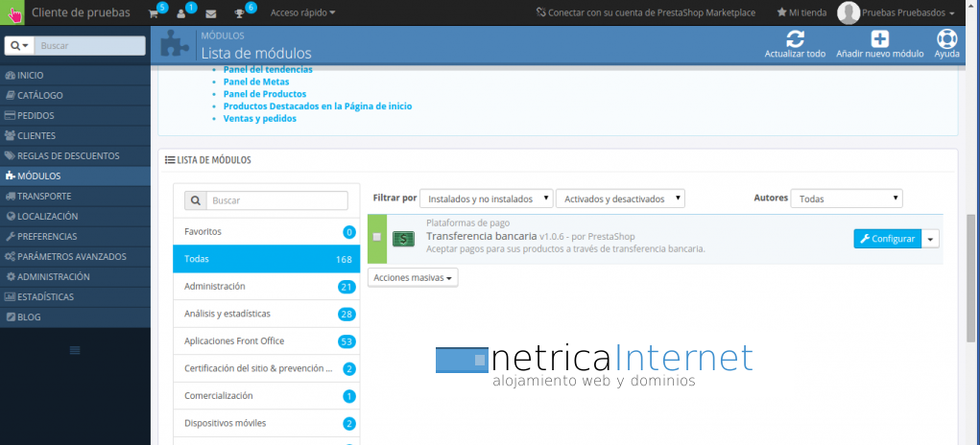
Task: Open the Acciones masivas dropdown
Action: click(413, 278)
